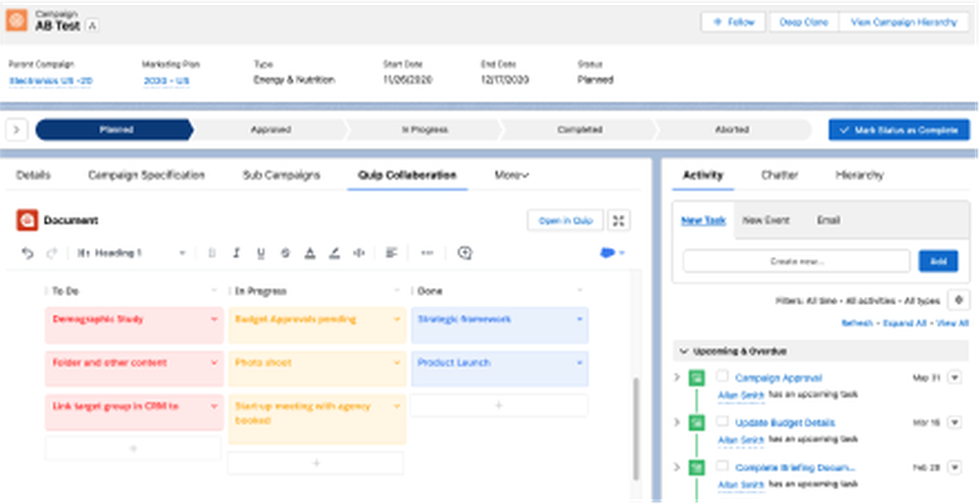The image size is (980, 504).
Task: Open the More tabs dropdown
Action: (x=512, y=176)
